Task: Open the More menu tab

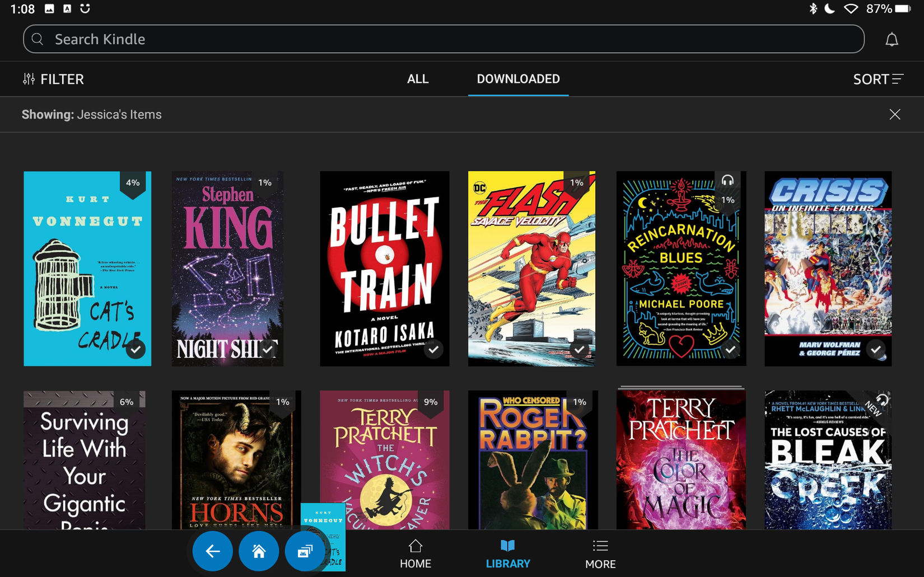Action: coord(600,554)
